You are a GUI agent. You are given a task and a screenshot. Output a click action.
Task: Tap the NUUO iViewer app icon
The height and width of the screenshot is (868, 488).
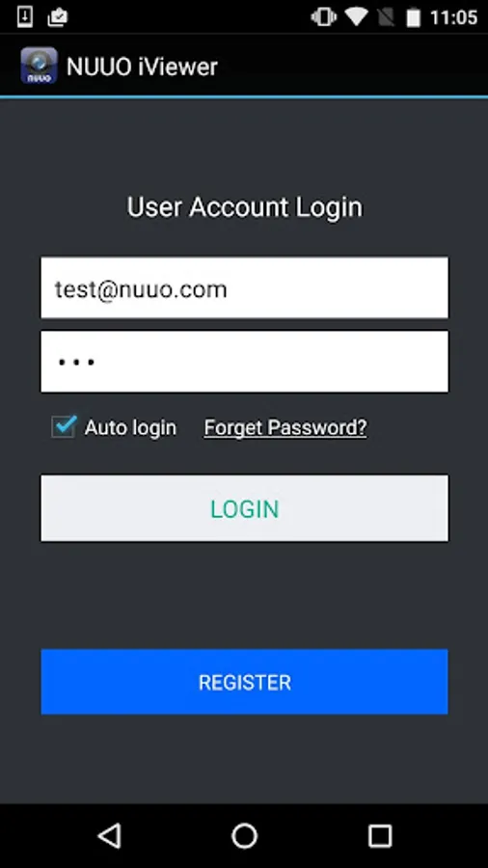[39, 66]
